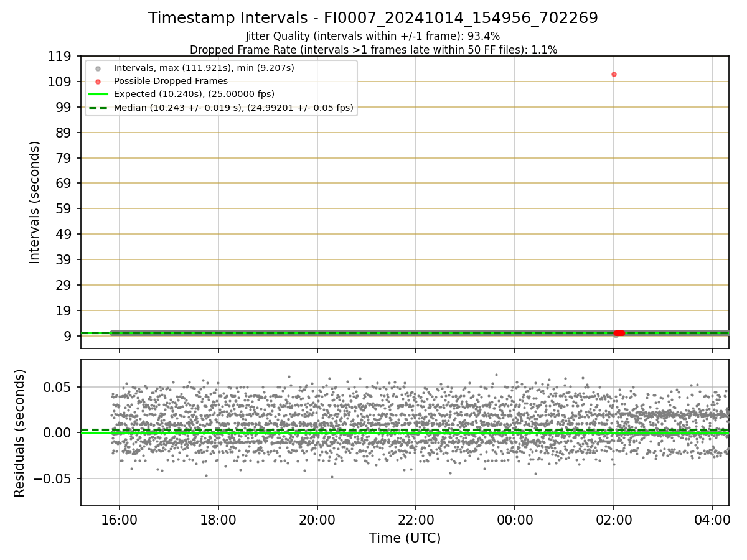This screenshot has height=560, width=747.
Task: Click the −0.05 residuals tick label
Action: [53, 479]
